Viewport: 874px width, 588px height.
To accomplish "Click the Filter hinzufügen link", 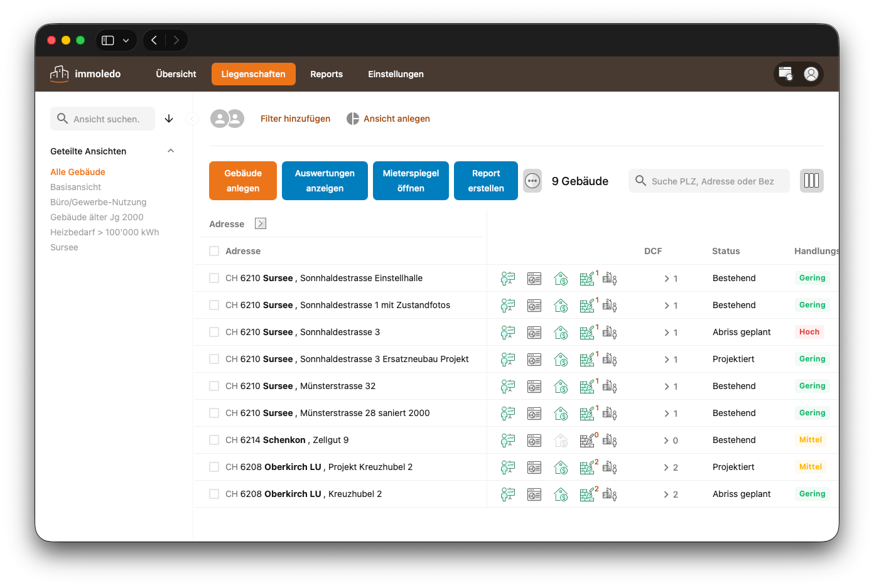I will (295, 119).
